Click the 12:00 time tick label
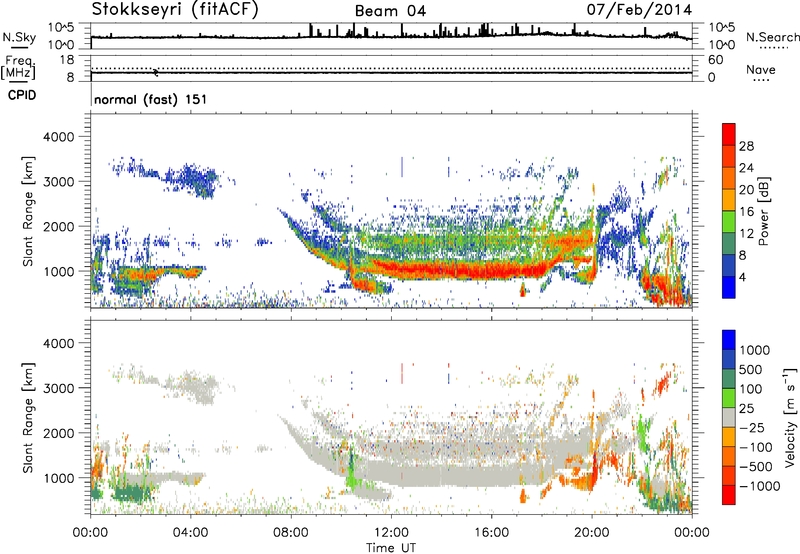The image size is (800, 554). 391,533
